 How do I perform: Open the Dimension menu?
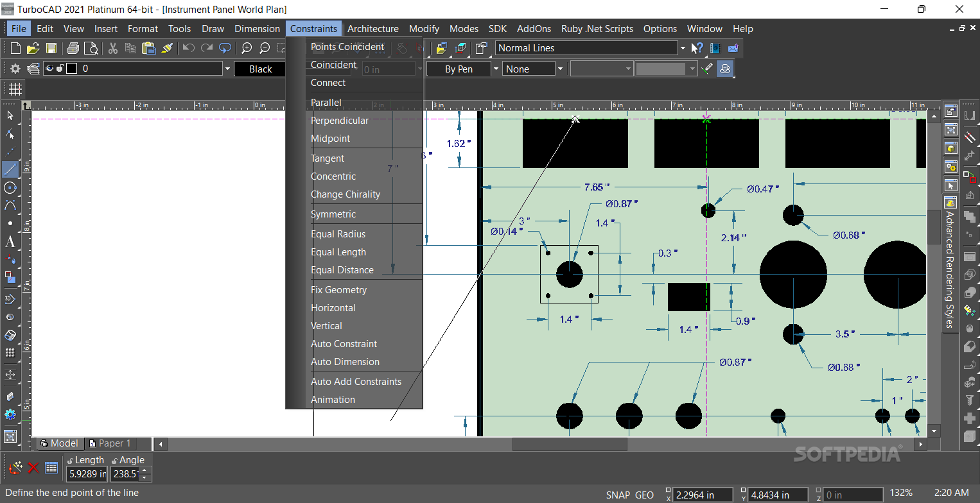pyautogui.click(x=257, y=28)
